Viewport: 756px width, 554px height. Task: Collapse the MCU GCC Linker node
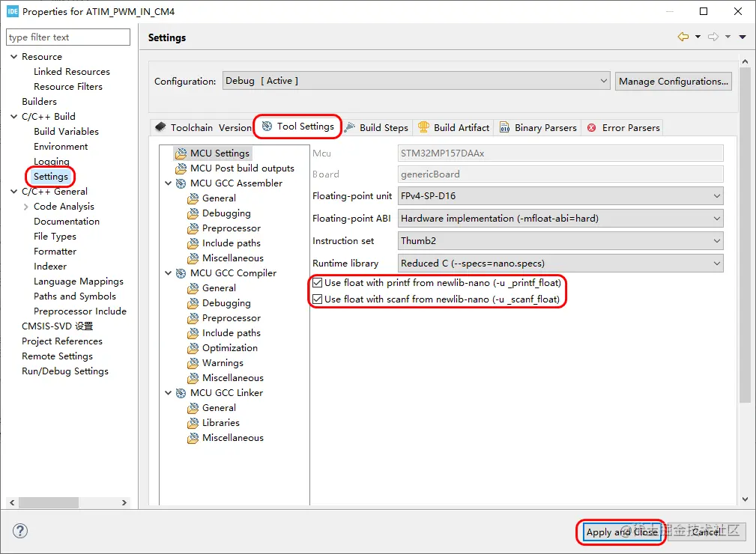click(169, 393)
